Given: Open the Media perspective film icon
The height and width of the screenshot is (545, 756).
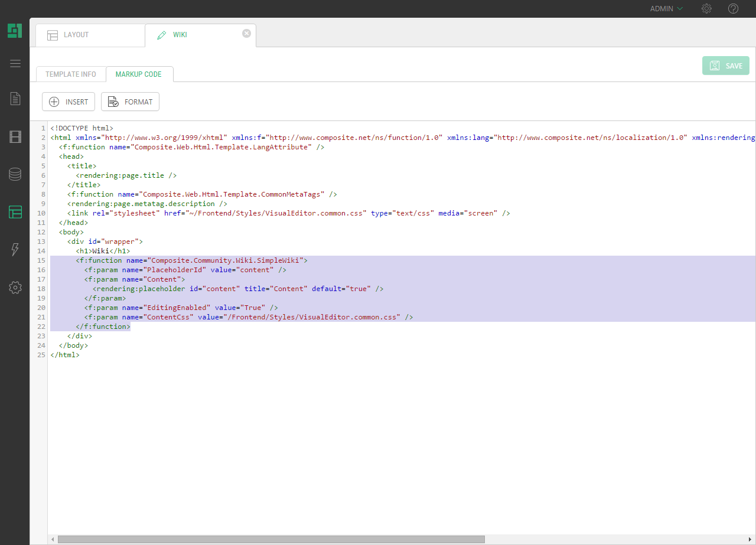Looking at the screenshot, I should click(x=15, y=137).
